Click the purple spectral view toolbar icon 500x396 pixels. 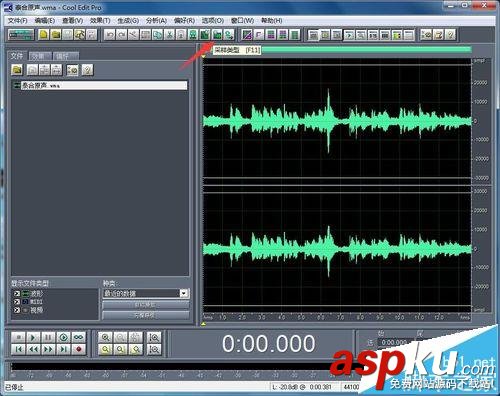pos(247,35)
